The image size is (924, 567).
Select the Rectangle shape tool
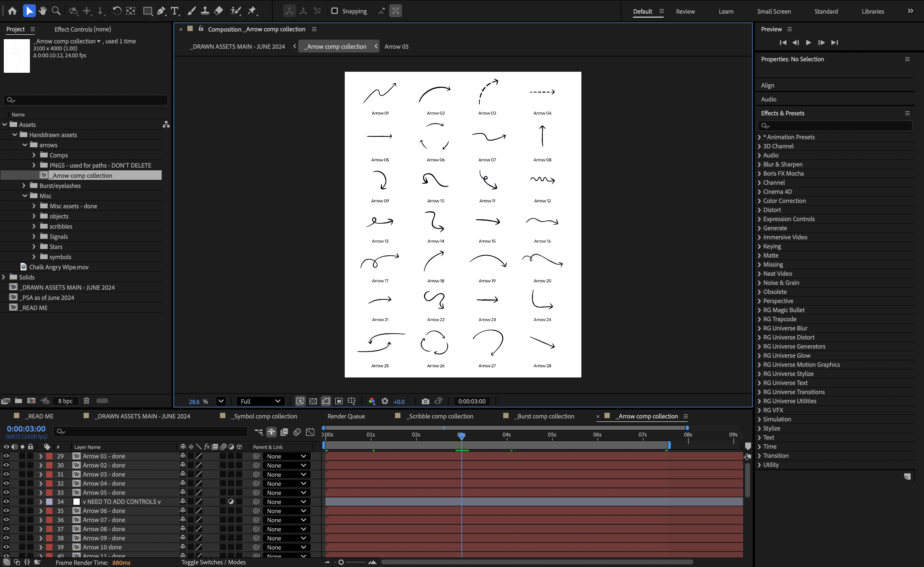147,11
